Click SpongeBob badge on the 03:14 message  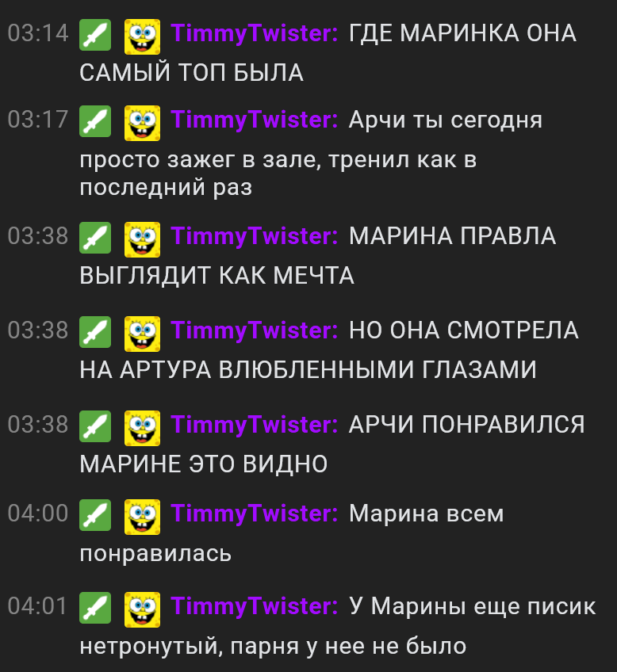[142, 36]
